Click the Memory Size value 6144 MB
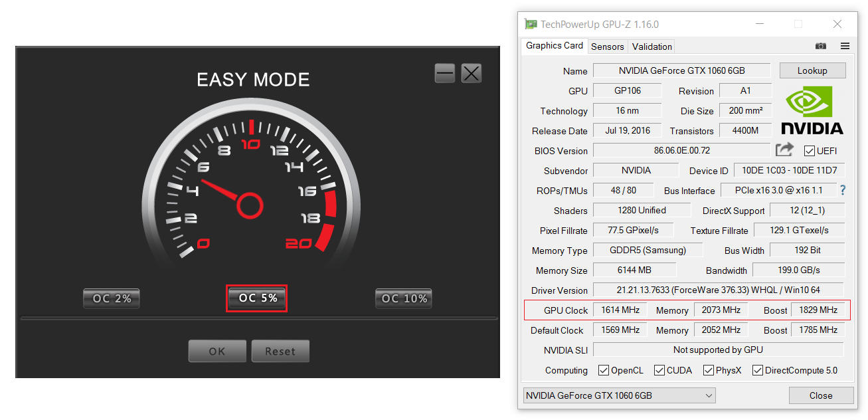Screen dimensions: 868x420 (634, 270)
